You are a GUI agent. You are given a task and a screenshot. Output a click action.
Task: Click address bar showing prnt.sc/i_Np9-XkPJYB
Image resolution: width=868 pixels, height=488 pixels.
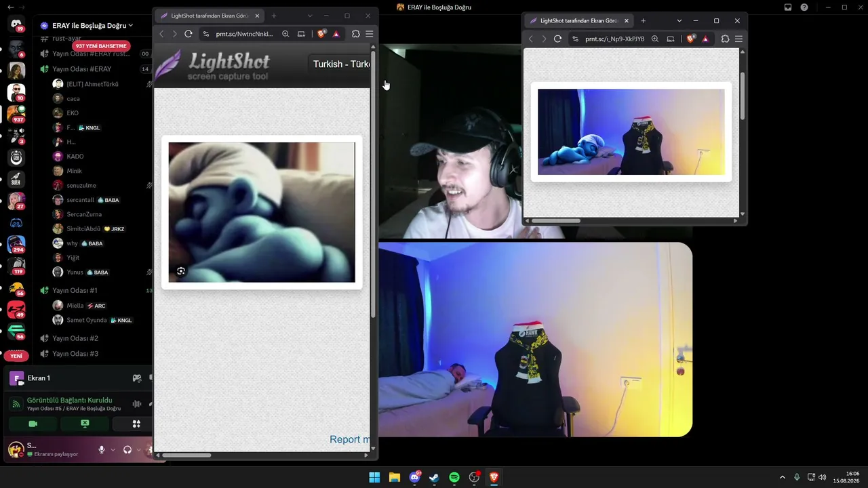[614, 39]
